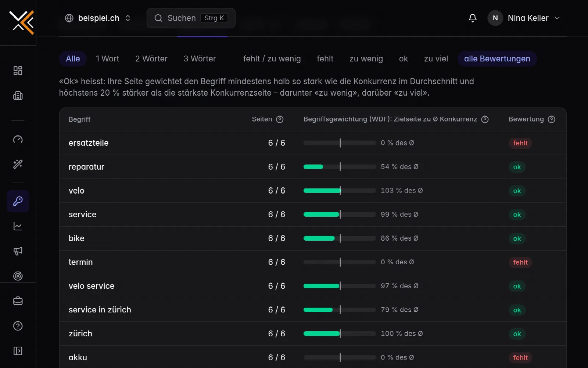588x368 pixels.
Task: Open the dashboard grid icon in sidebar
Action: point(18,71)
